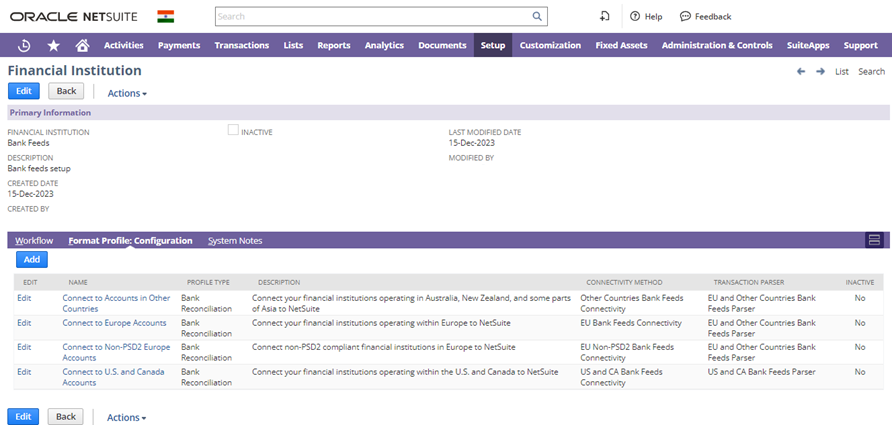This screenshot has width=892, height=425.
Task: Click the Description column header
Action: click(279, 282)
